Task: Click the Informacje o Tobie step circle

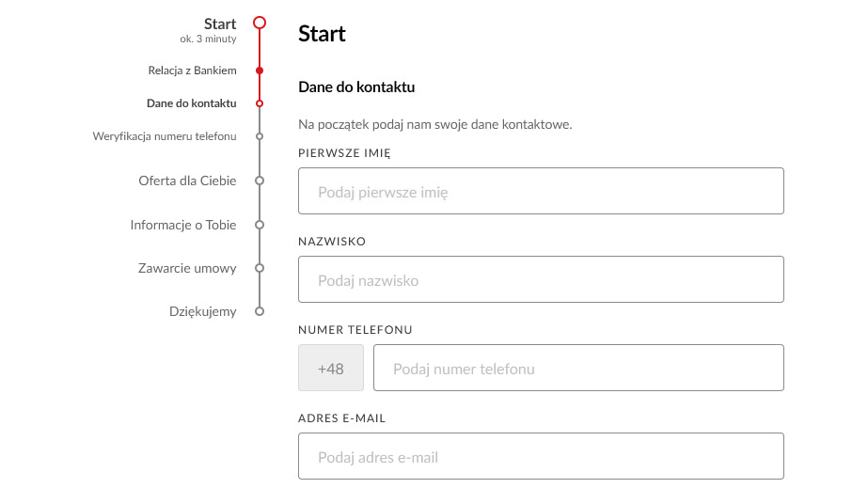Action: [x=260, y=225]
